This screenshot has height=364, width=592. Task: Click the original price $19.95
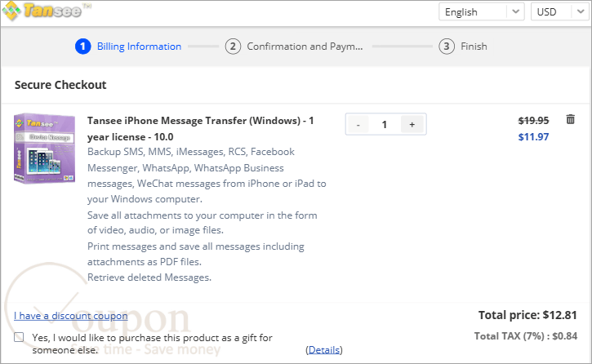pos(533,121)
